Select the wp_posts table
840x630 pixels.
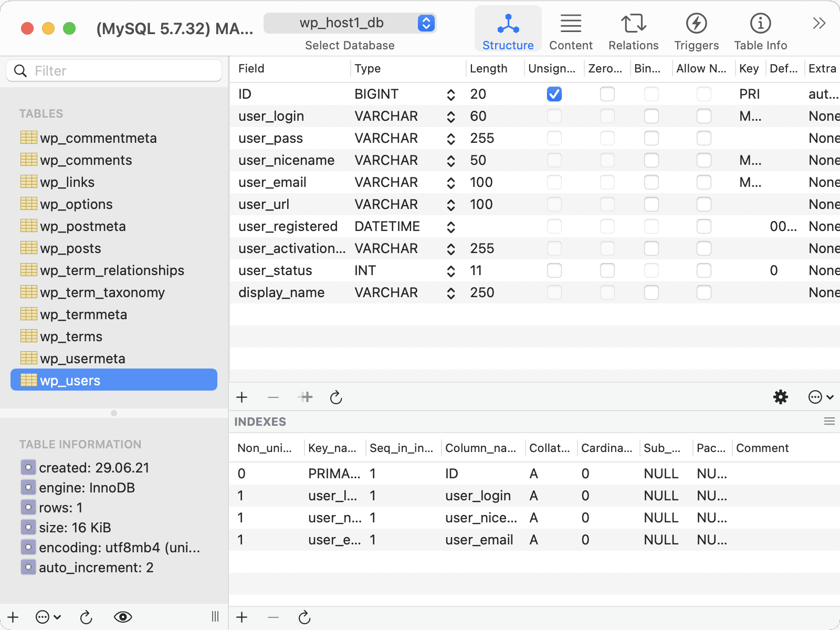pos(70,248)
